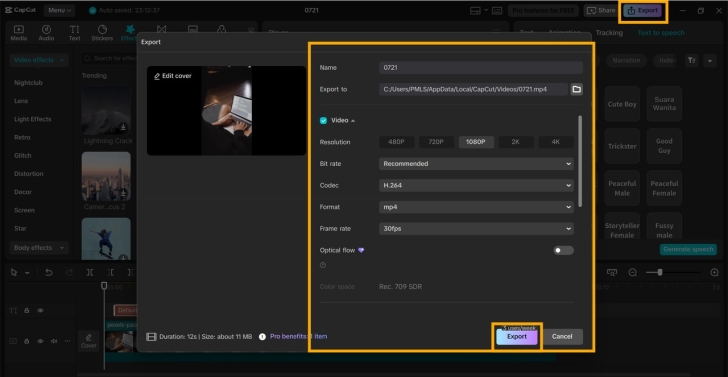The height and width of the screenshot is (377, 728).
Task: Select 2K resolution
Action: [516, 142]
